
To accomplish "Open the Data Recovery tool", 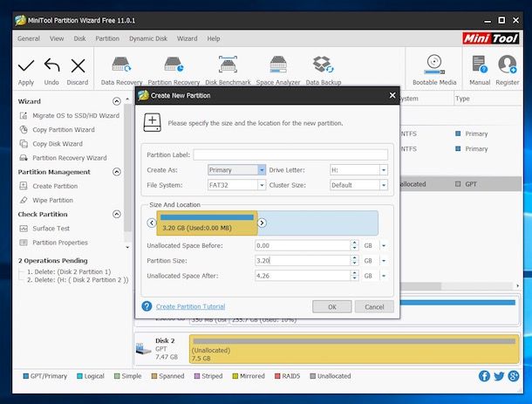I will coord(121,65).
